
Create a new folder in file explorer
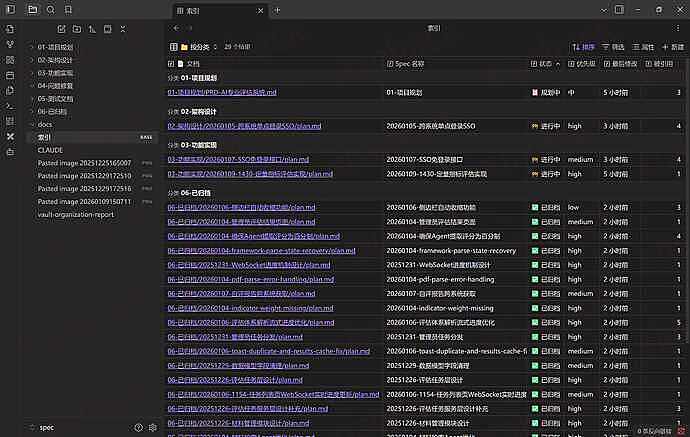point(78,29)
